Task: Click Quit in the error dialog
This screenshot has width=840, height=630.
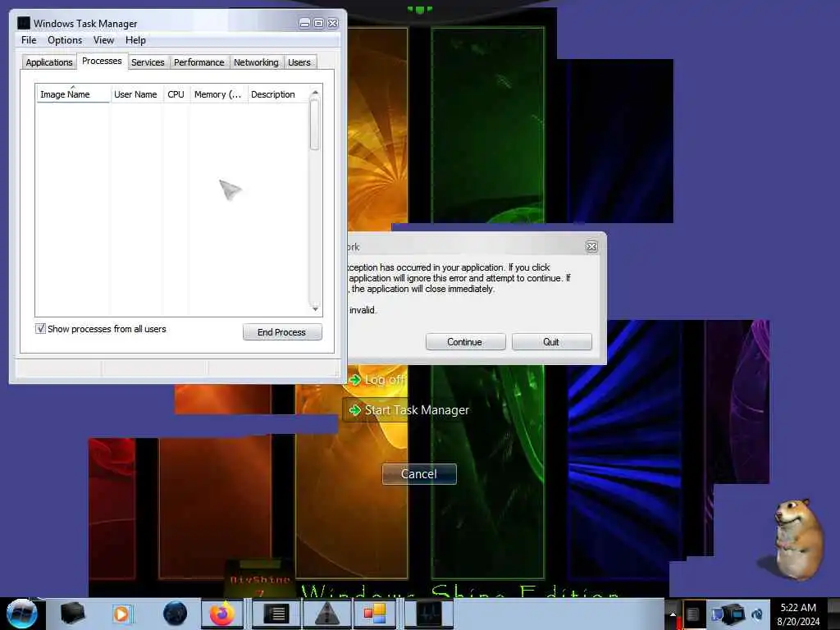Action: [x=551, y=342]
